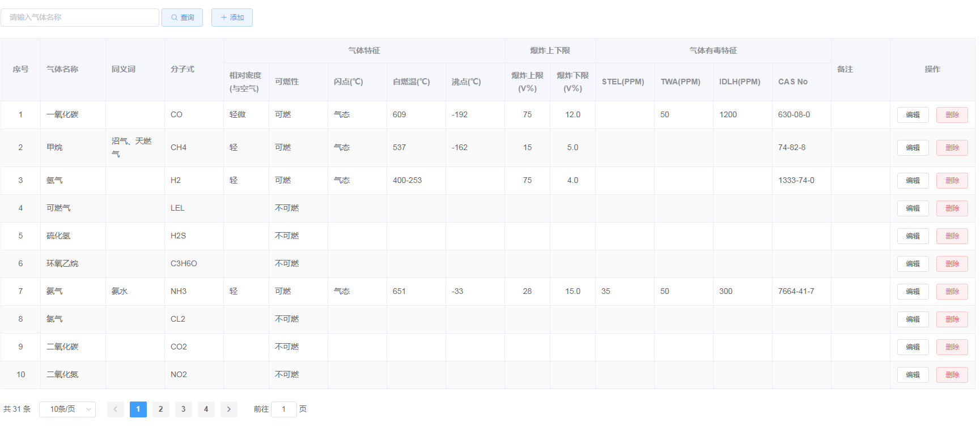Edit the 一氧化碳 row

pos(913,115)
